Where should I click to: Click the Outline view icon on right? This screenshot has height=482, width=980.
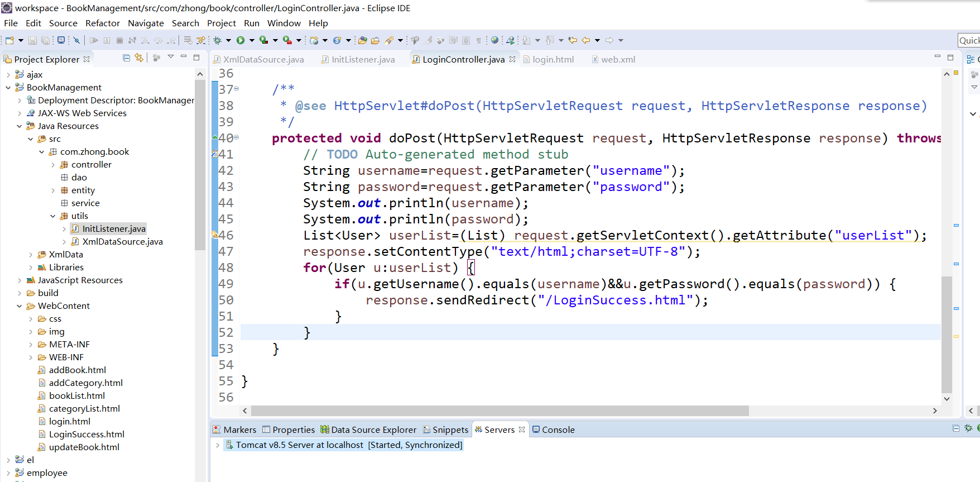(971, 59)
